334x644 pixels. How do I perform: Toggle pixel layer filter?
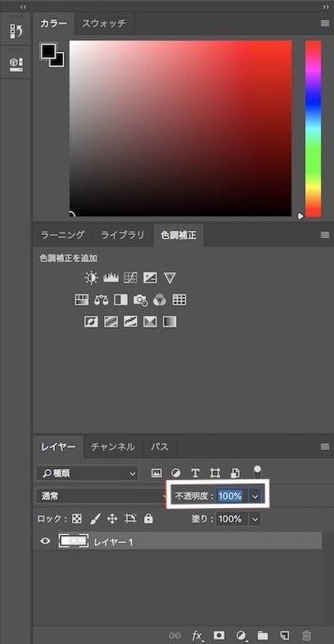(156, 473)
